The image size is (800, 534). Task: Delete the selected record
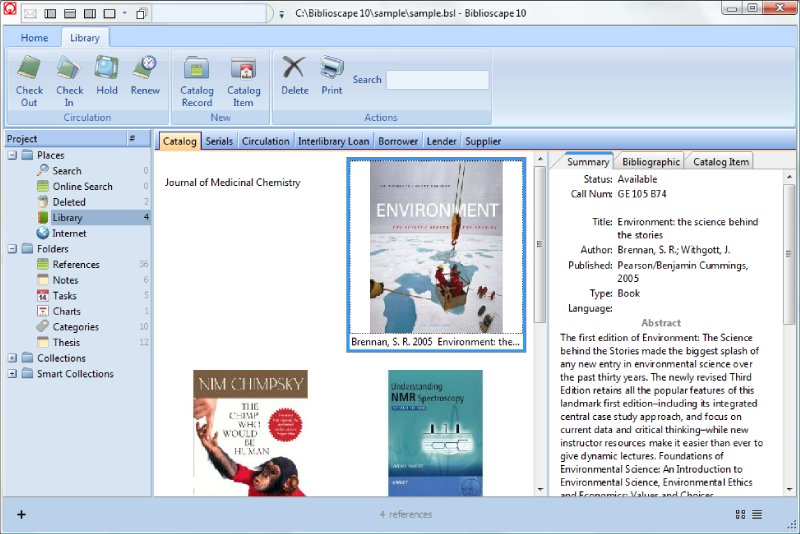(294, 75)
